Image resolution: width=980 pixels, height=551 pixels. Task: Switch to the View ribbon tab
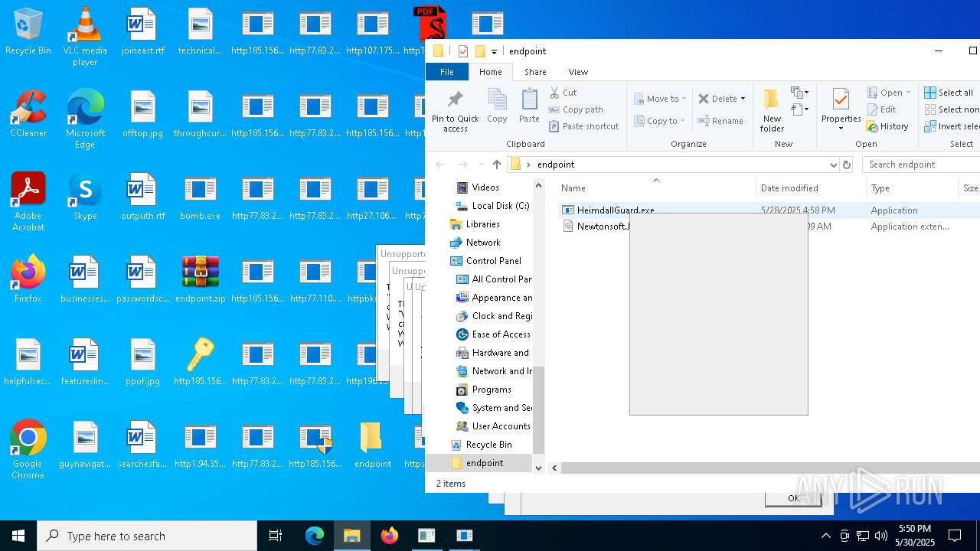pos(578,72)
